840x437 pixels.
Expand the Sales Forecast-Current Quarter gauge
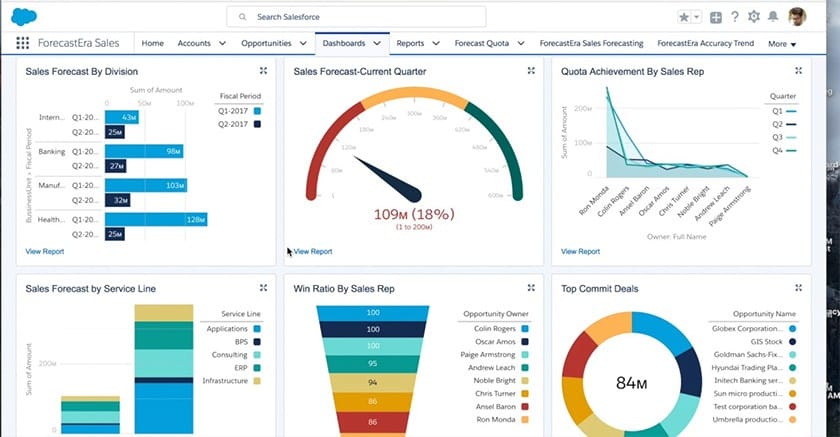click(x=531, y=71)
